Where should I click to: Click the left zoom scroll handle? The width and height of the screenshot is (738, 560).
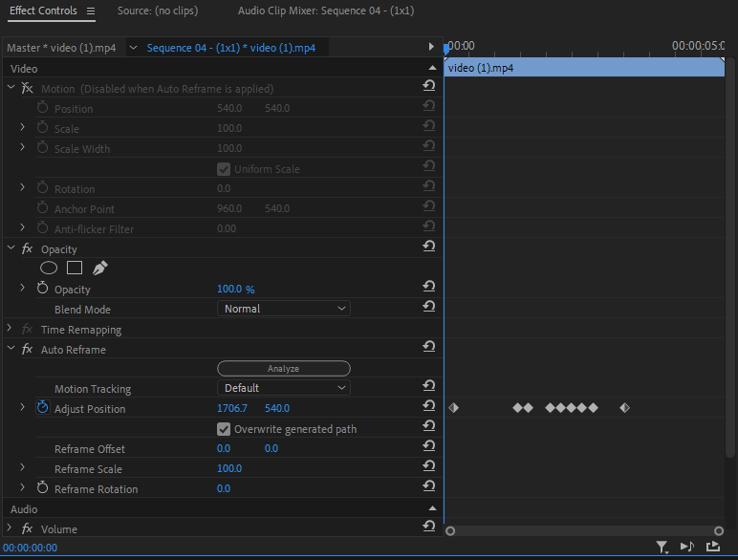pos(450,530)
